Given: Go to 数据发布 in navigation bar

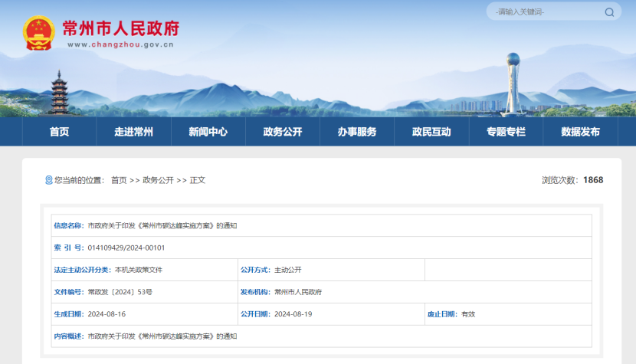Looking at the screenshot, I should (580, 132).
